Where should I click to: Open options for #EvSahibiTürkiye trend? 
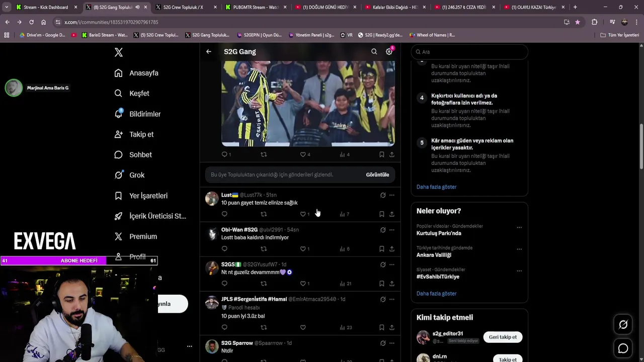coord(519,270)
